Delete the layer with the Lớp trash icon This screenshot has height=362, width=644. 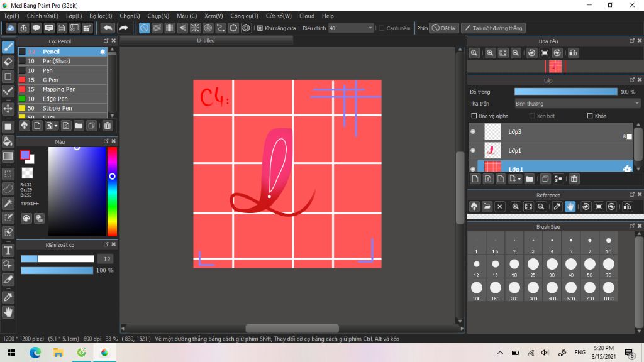coord(574,179)
